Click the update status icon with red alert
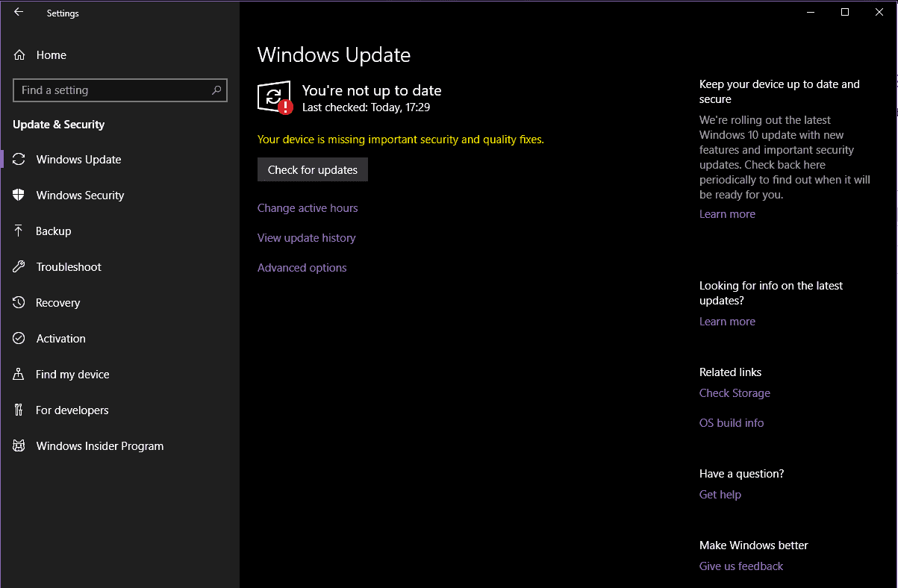Screen dimensions: 898x588 (275, 97)
